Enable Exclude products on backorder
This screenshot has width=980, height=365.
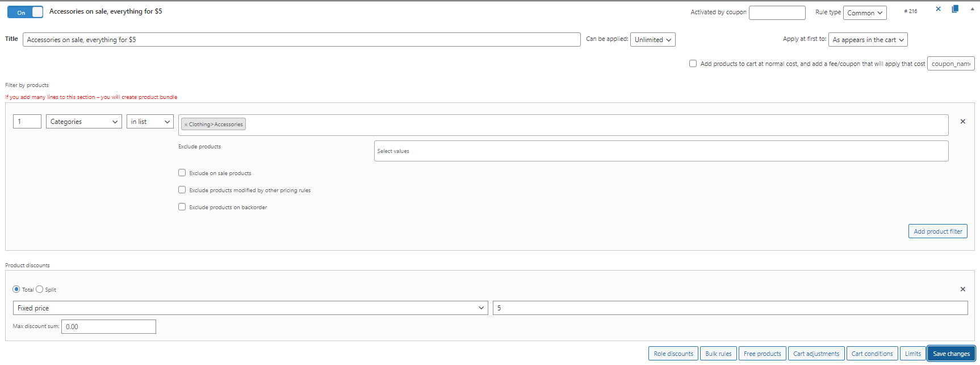tap(182, 207)
